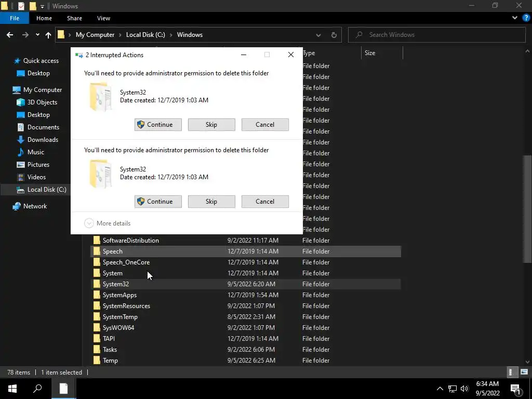Select the SystemApps folder
This screenshot has width=532, height=399.
pyautogui.click(x=246, y=295)
